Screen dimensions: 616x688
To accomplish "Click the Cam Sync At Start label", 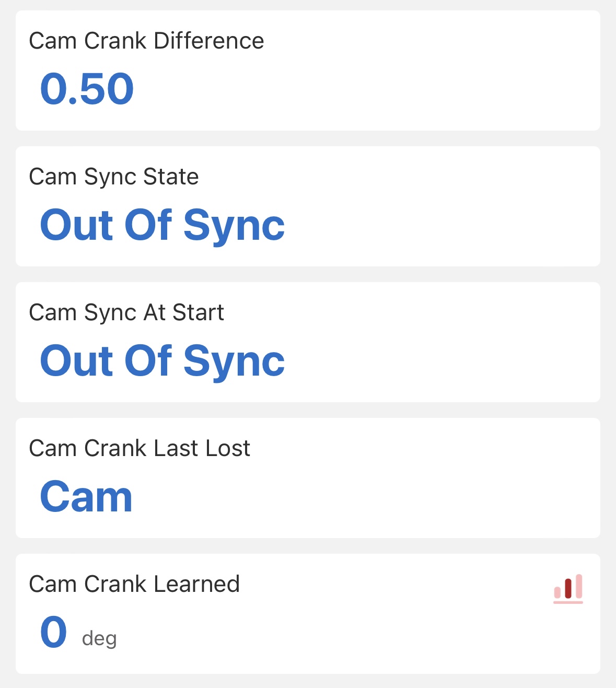I will pyautogui.click(x=126, y=312).
